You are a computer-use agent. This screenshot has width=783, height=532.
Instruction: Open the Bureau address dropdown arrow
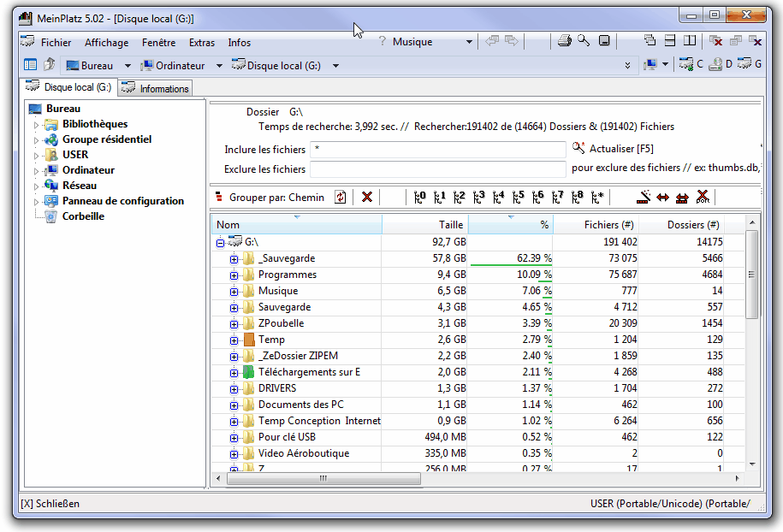point(128,66)
